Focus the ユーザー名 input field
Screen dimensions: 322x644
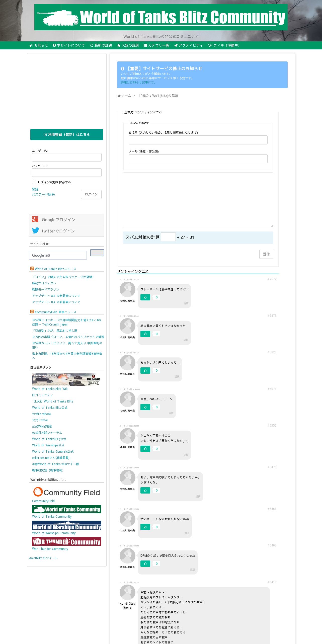click(x=67, y=157)
